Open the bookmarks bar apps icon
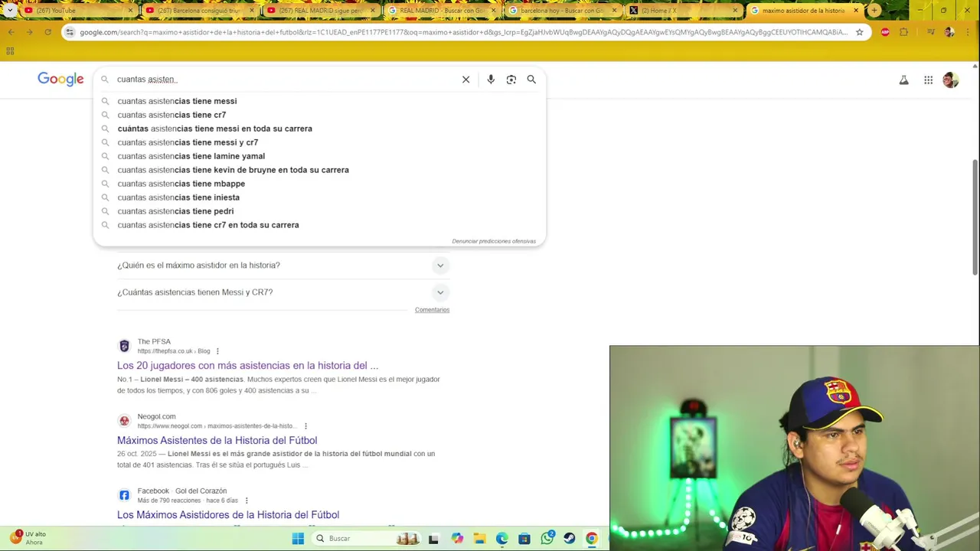Screen dimensions: 980x551 pos(10,51)
